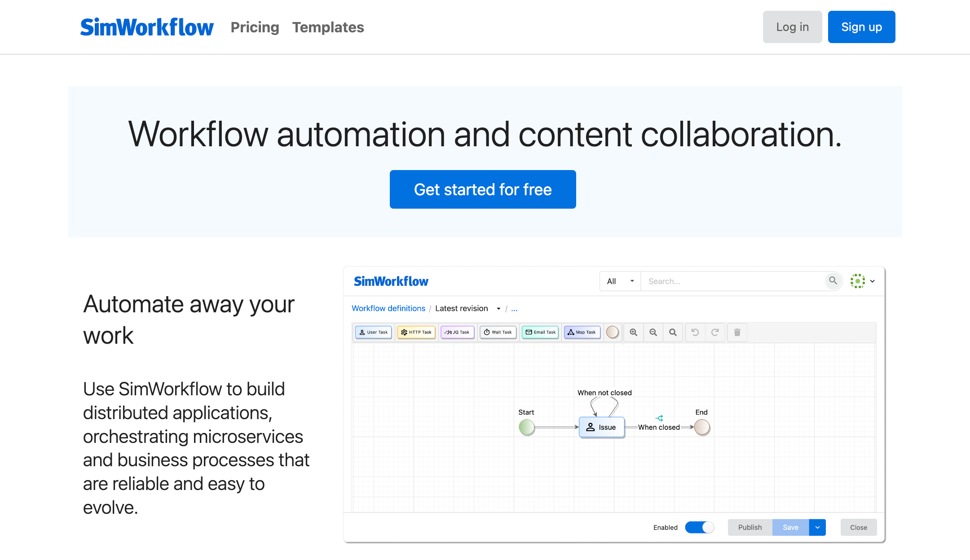Undo the last canvas edit
The height and width of the screenshot is (560, 970).
coord(695,332)
